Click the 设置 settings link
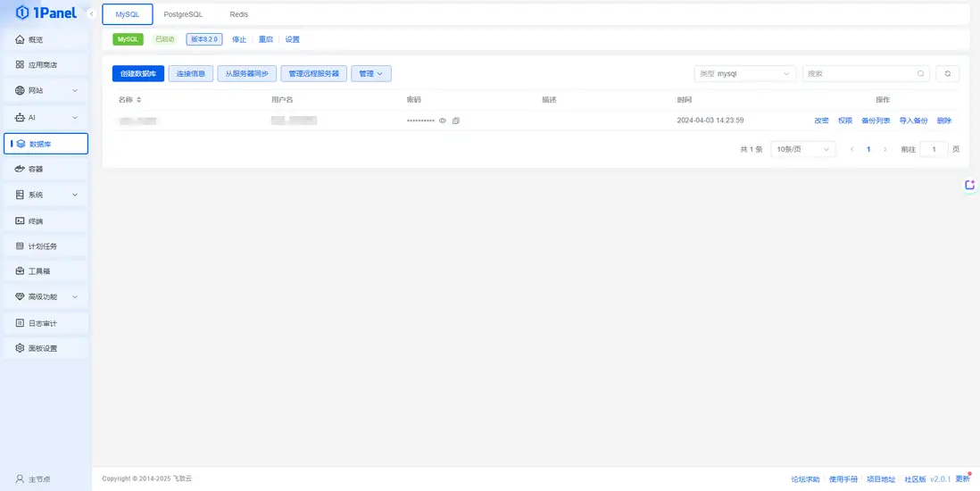Image resolution: width=980 pixels, height=491 pixels. pyautogui.click(x=293, y=39)
